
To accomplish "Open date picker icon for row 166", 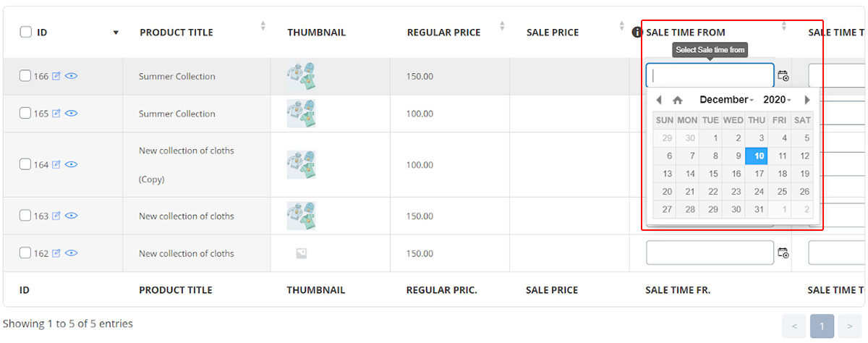I will pyautogui.click(x=783, y=76).
